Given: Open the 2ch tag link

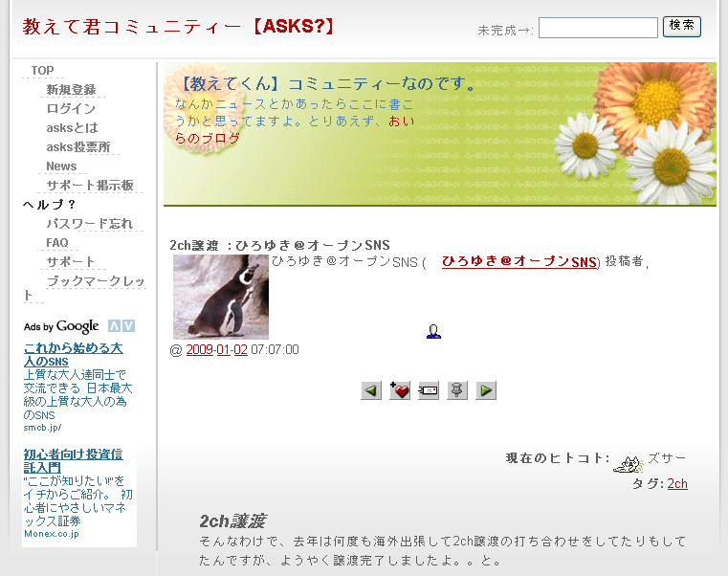Looking at the screenshot, I should [x=677, y=484].
